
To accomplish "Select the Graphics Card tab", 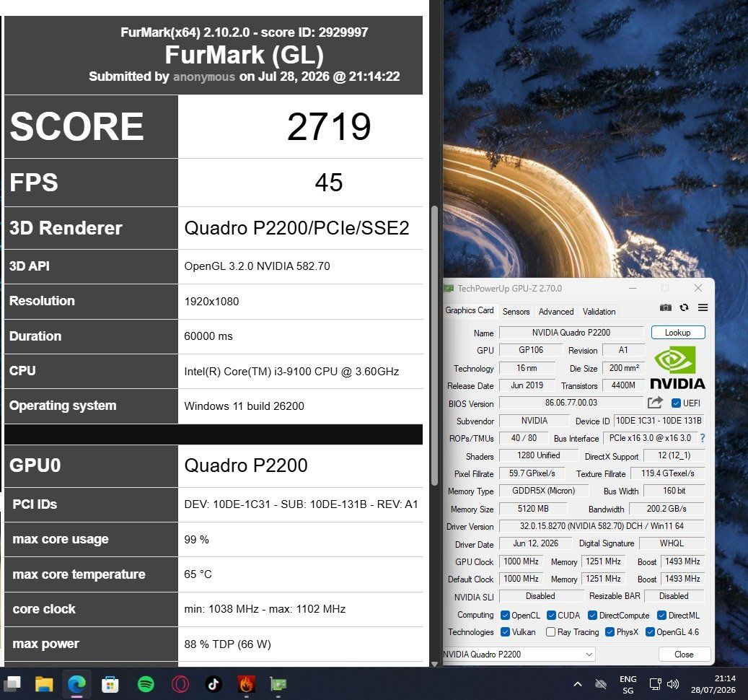I will click(x=470, y=310).
